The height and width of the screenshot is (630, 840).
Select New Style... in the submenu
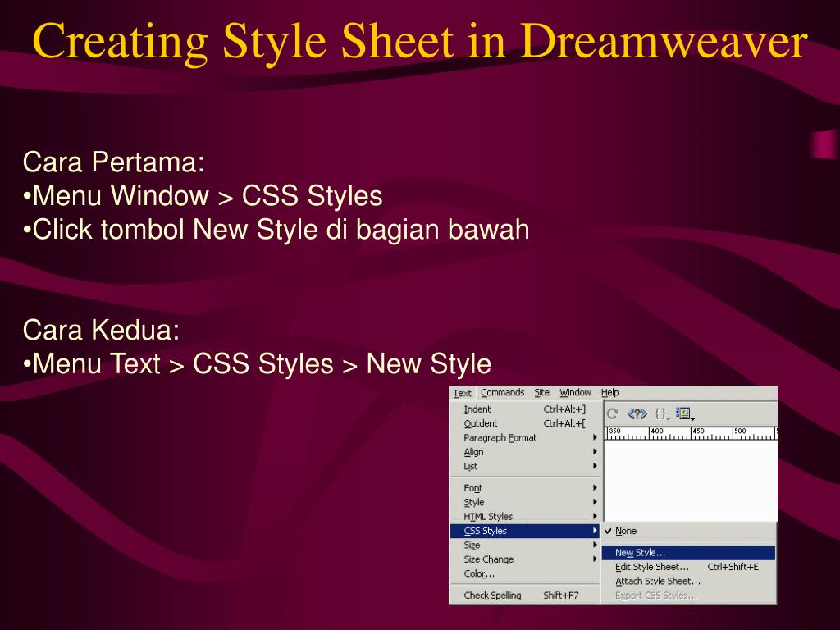pyautogui.click(x=688, y=553)
